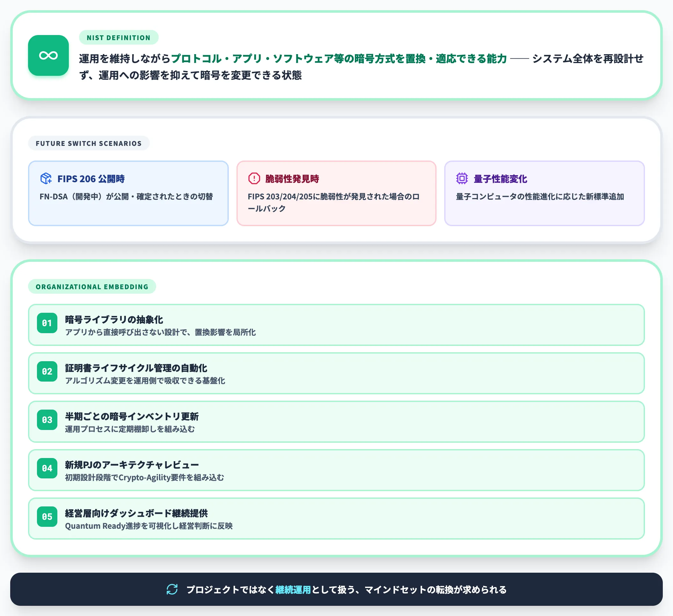Screen dimensions: 673x616
Task: Click the 05 number badge
Action: (47, 517)
